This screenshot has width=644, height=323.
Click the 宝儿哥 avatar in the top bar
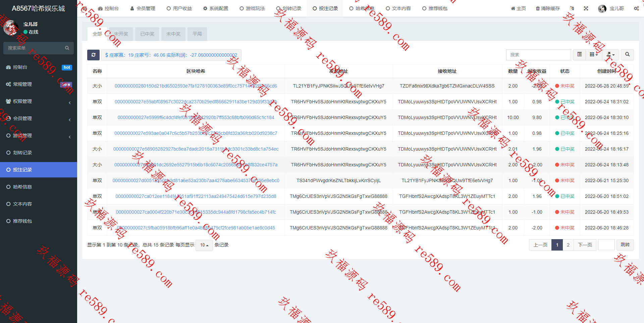pyautogui.click(x=602, y=8)
